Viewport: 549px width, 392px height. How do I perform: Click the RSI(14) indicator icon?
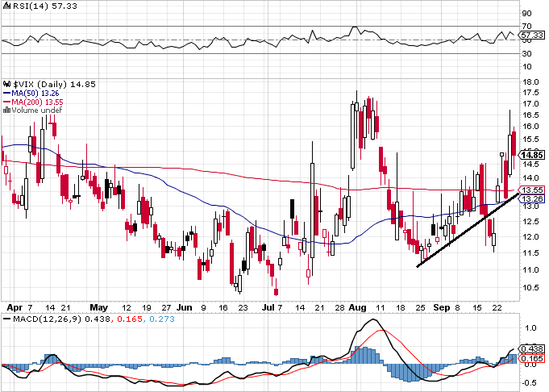pyautogui.click(x=7, y=6)
